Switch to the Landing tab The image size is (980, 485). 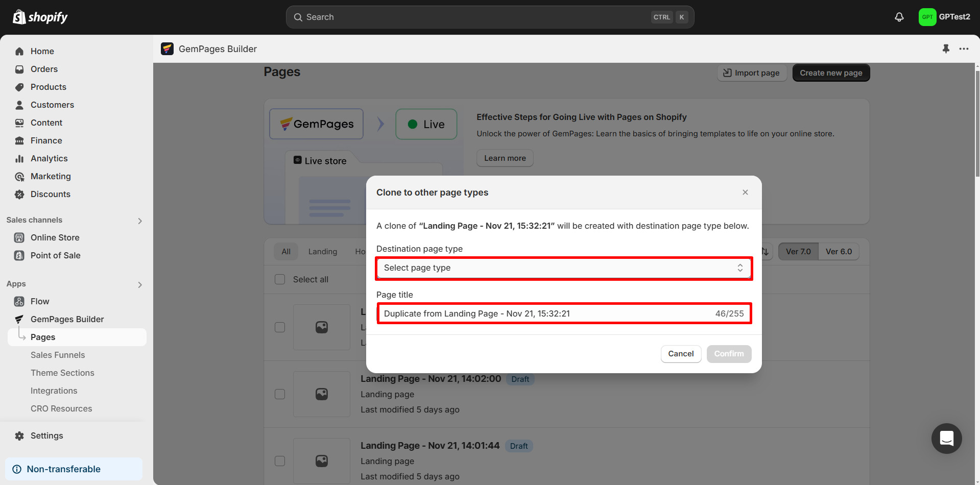[322, 251]
